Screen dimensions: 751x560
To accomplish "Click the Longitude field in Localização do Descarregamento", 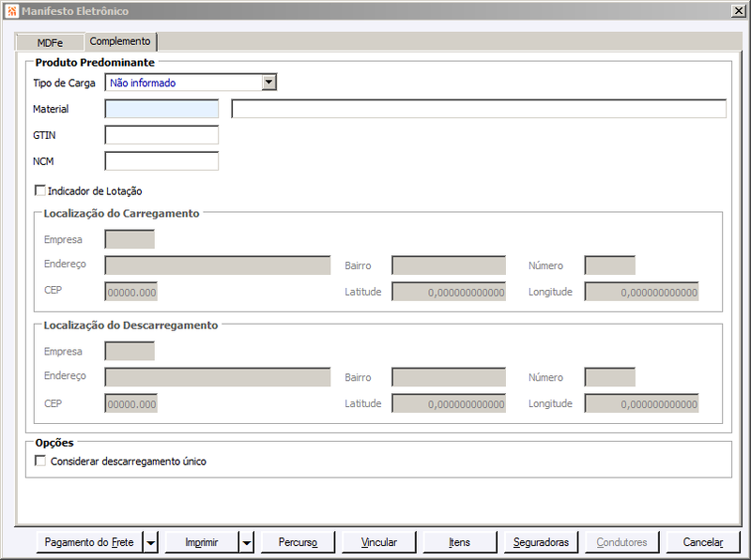I will coord(641,403).
